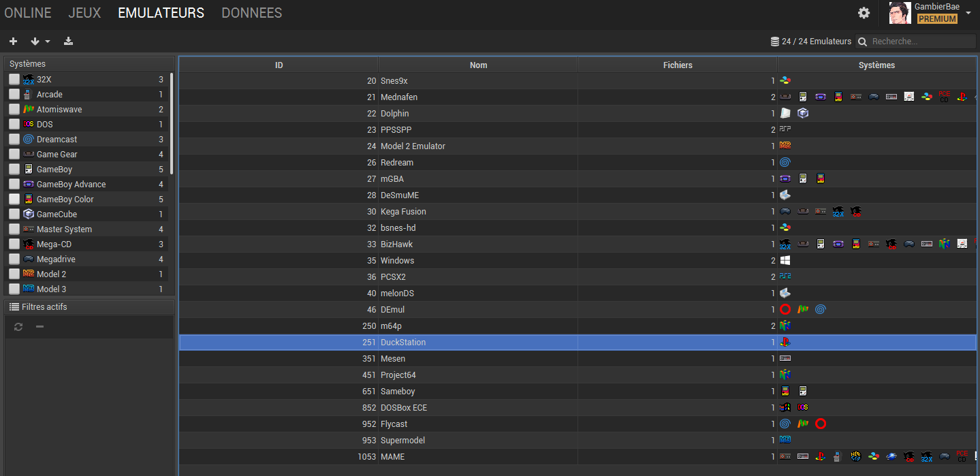980x476 pixels.
Task: Check the Dreamcast system checkbox
Action: pyautogui.click(x=14, y=140)
